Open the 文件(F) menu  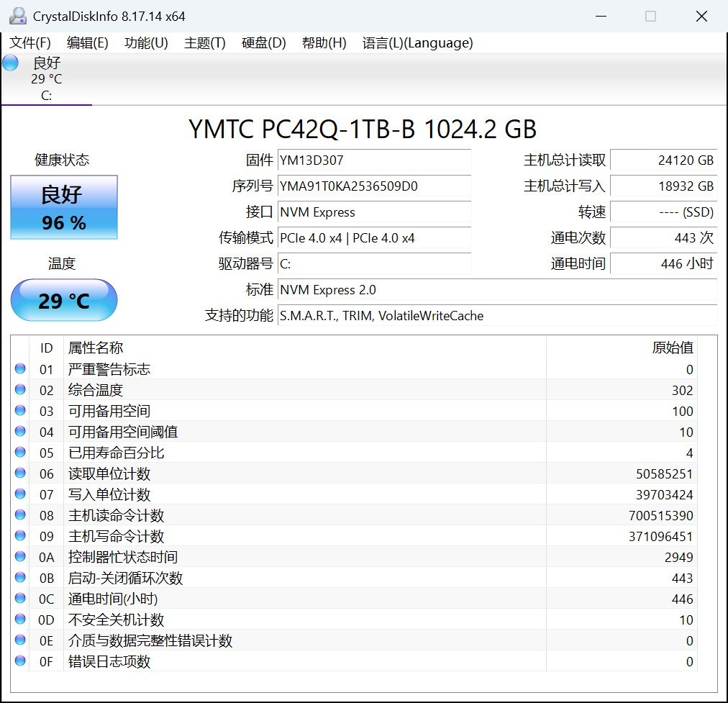(x=29, y=43)
